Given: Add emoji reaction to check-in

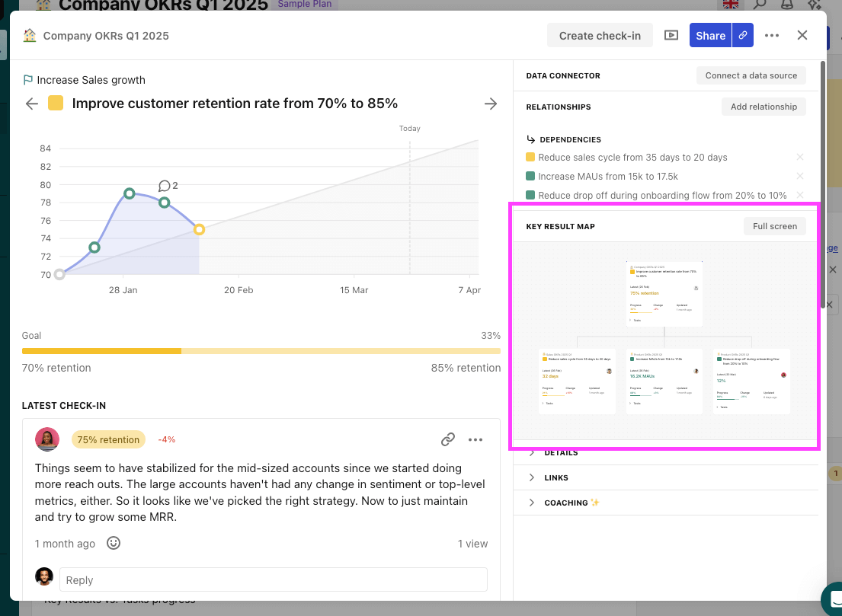Looking at the screenshot, I should (x=114, y=543).
